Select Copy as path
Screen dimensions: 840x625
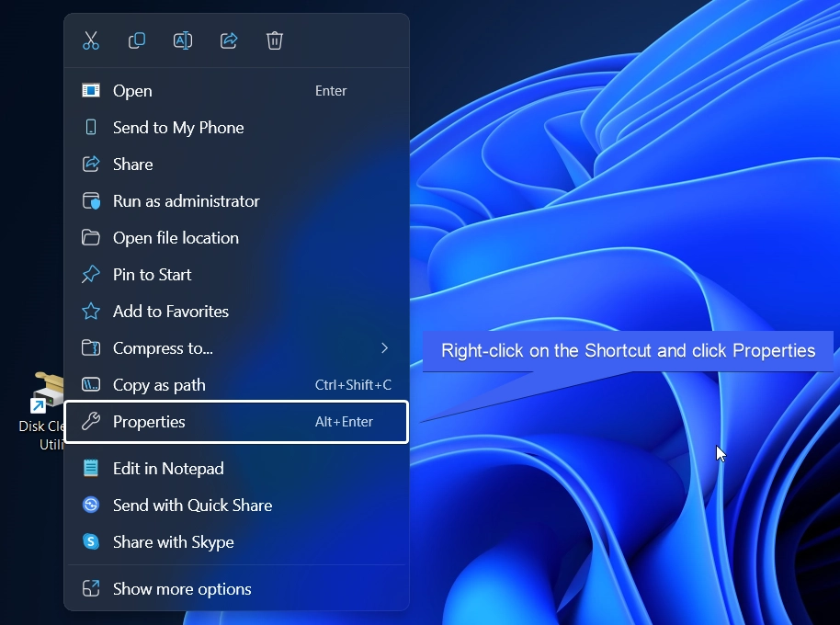pos(236,385)
